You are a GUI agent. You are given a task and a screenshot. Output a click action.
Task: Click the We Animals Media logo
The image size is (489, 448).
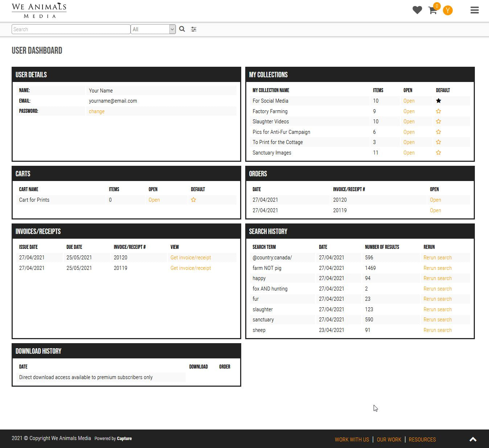click(x=39, y=11)
